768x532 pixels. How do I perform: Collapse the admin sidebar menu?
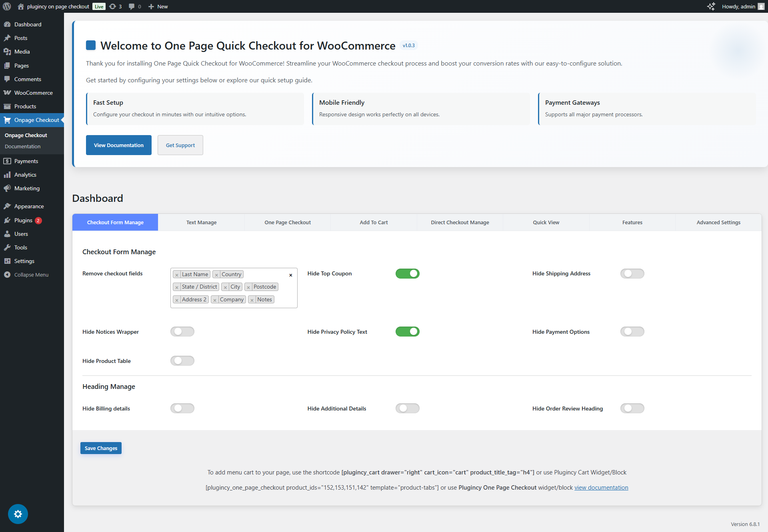coord(31,275)
